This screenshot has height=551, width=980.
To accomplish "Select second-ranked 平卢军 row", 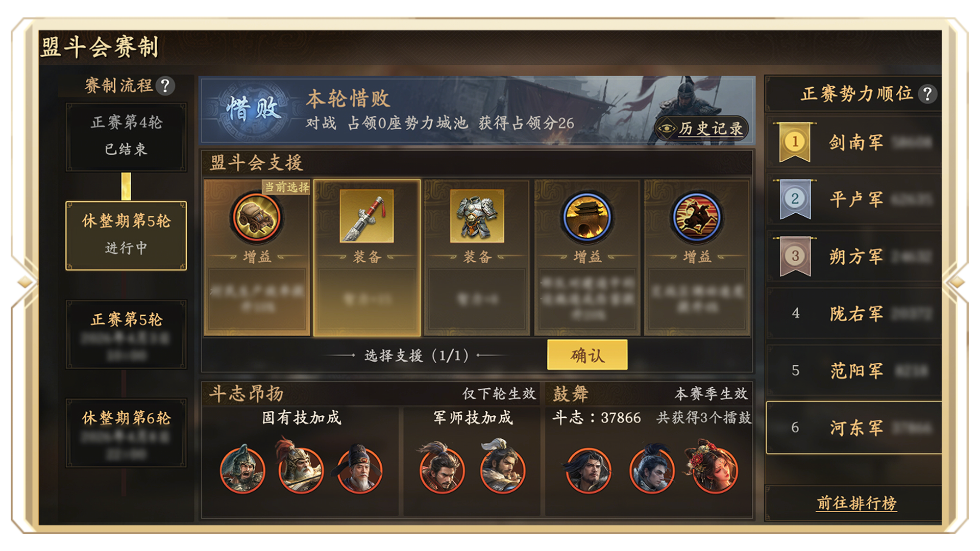I will pyautogui.click(x=854, y=199).
